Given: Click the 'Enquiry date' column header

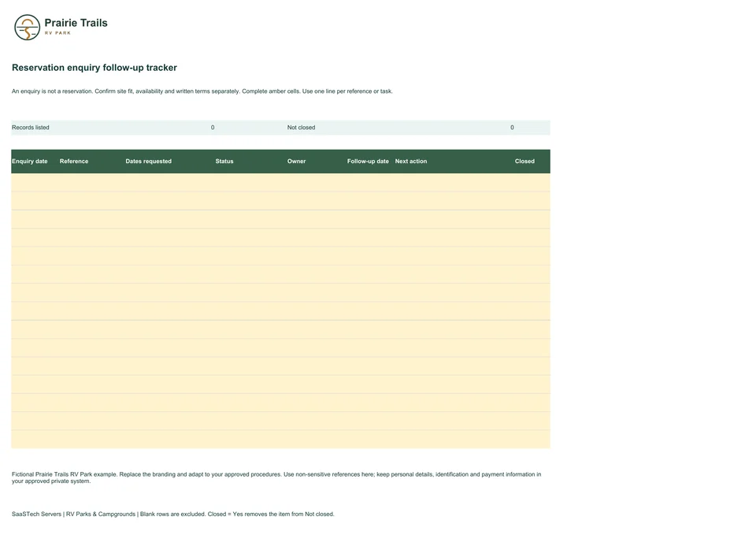Looking at the screenshot, I should pos(30,161).
